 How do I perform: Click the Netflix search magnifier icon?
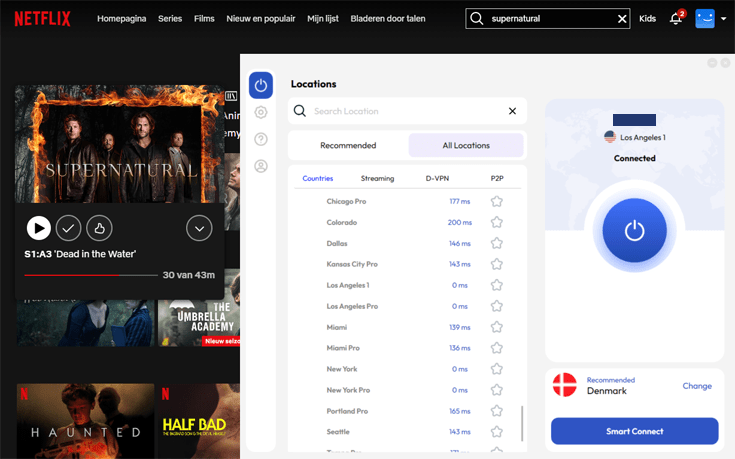coord(477,19)
